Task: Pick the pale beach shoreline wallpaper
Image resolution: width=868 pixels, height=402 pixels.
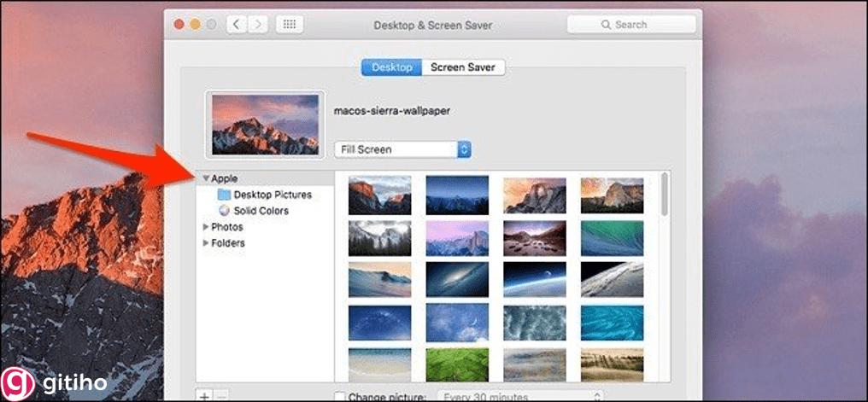Action: 379,365
